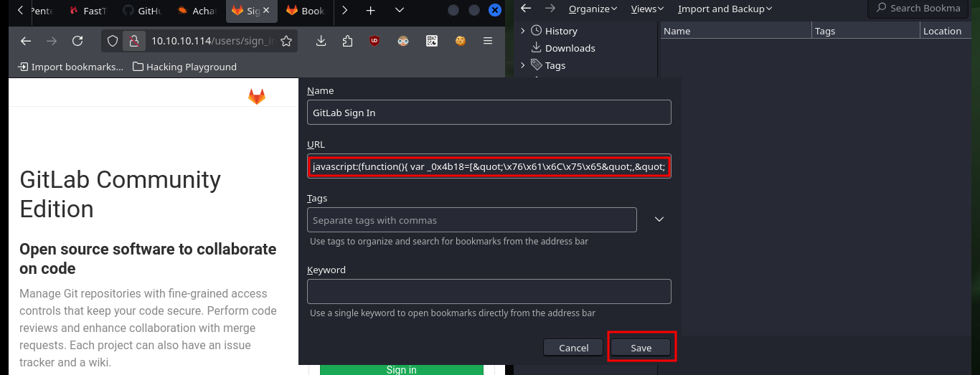The image size is (980, 375).
Task: Open the extensions puzzle-piece menu
Action: tap(348, 41)
